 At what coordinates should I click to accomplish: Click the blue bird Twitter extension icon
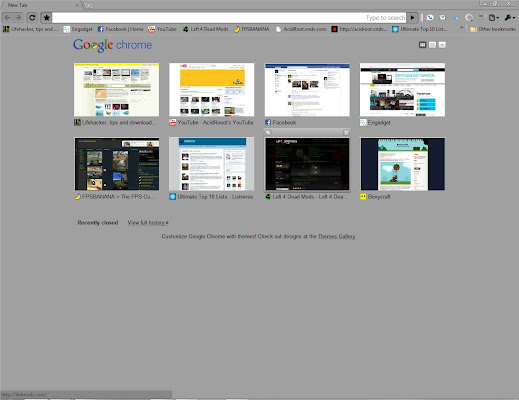[x=456, y=18]
